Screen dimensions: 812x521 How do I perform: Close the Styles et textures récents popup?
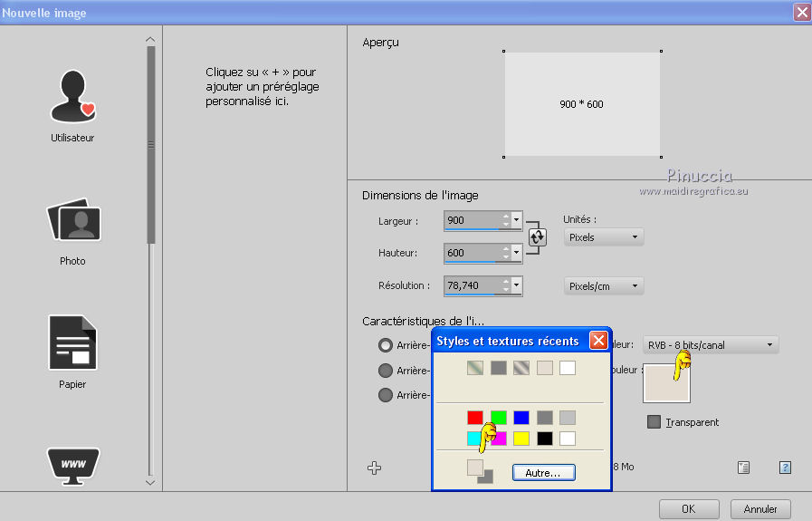598,341
